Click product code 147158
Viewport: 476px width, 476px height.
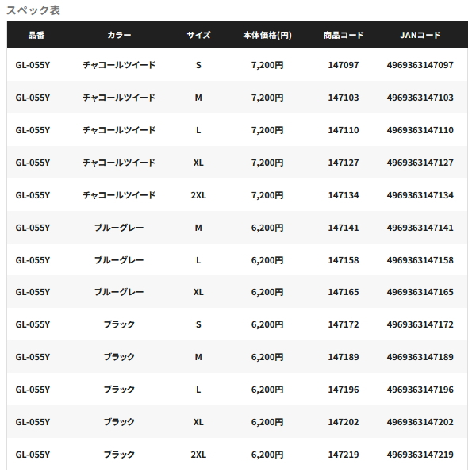[x=344, y=260]
